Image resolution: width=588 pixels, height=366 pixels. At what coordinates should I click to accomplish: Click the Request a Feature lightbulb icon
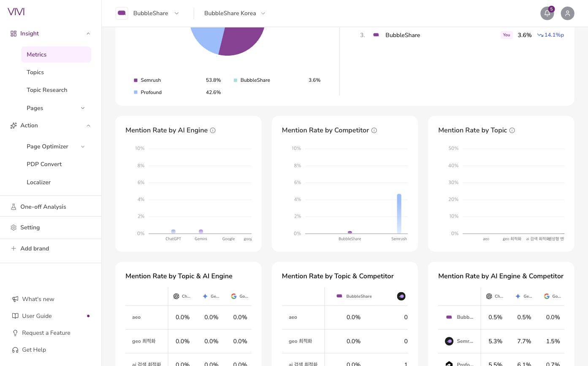point(15,333)
